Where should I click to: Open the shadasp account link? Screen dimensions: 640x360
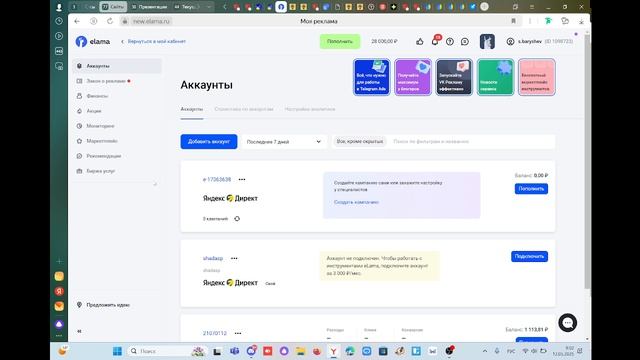pos(213,258)
